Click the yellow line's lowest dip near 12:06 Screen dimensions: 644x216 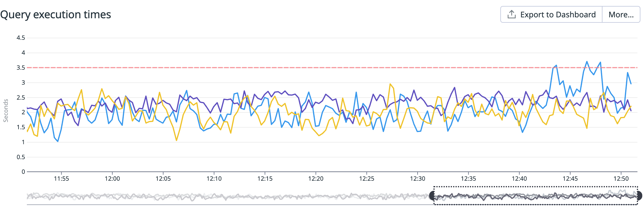(x=177, y=140)
